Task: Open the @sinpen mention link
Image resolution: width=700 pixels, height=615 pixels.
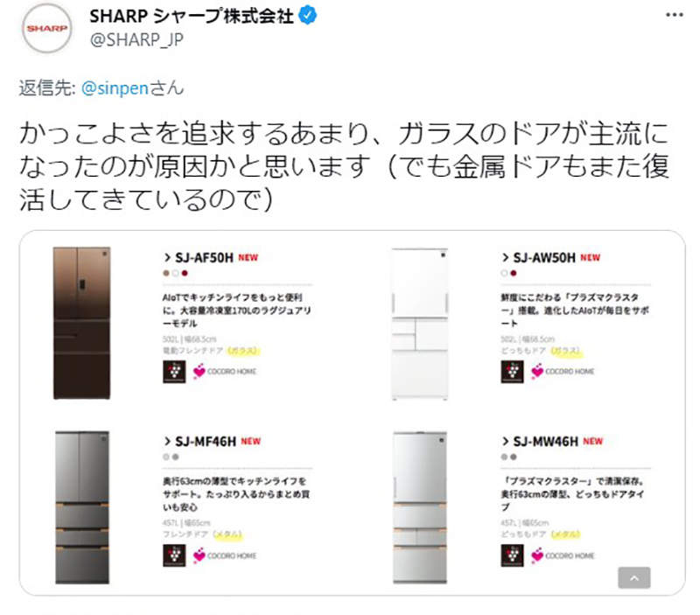Action: pyautogui.click(x=115, y=88)
